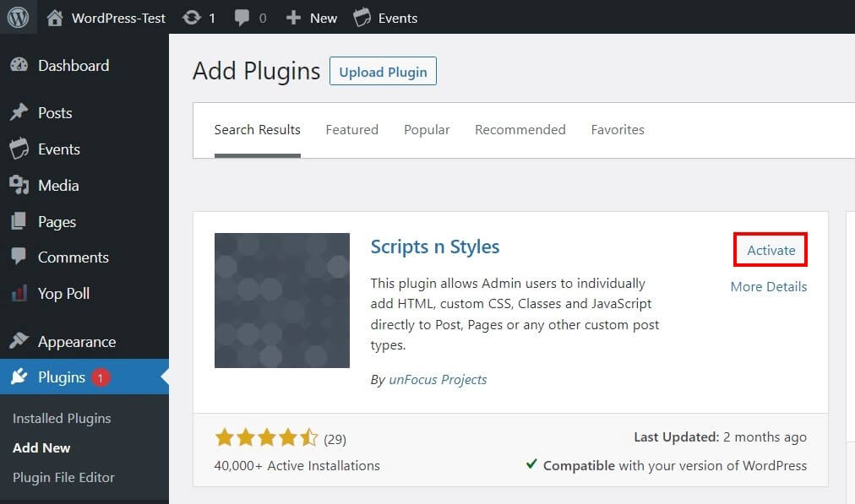Screen dimensions: 855x504
Task: Open Media library from the sidebar icon
Action: 19,185
